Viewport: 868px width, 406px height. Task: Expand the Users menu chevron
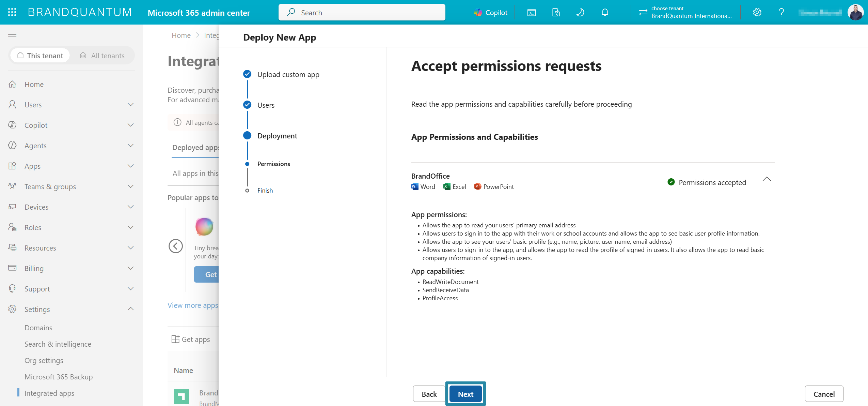pos(130,105)
